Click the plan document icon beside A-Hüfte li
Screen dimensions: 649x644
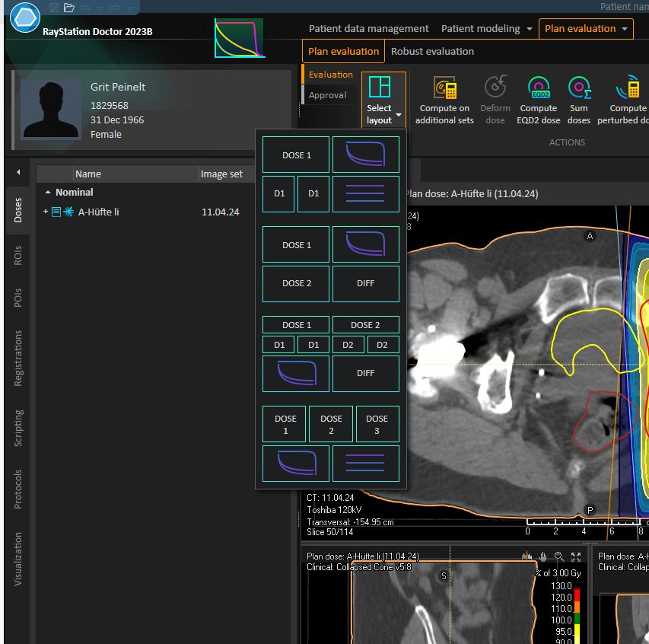(56, 212)
